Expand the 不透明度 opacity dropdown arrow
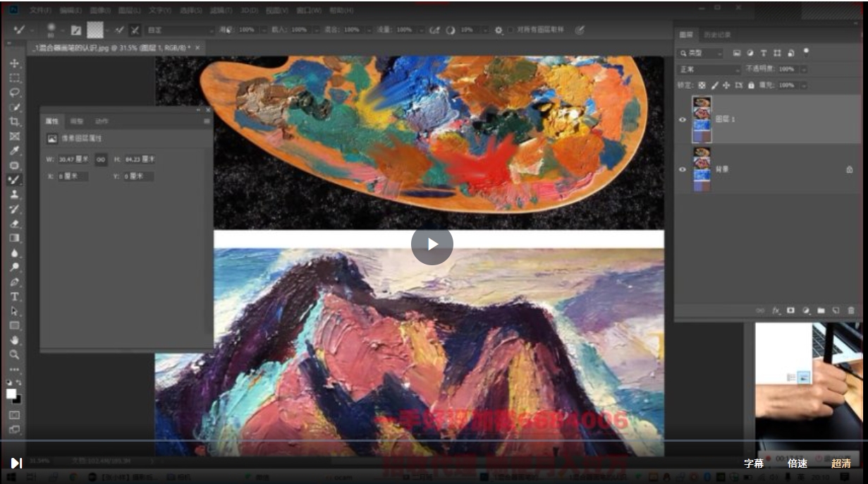This screenshot has width=868, height=484. (804, 69)
